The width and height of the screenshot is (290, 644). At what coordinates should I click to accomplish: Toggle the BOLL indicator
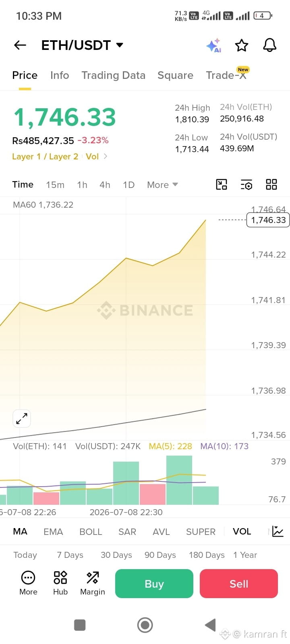coord(91,532)
